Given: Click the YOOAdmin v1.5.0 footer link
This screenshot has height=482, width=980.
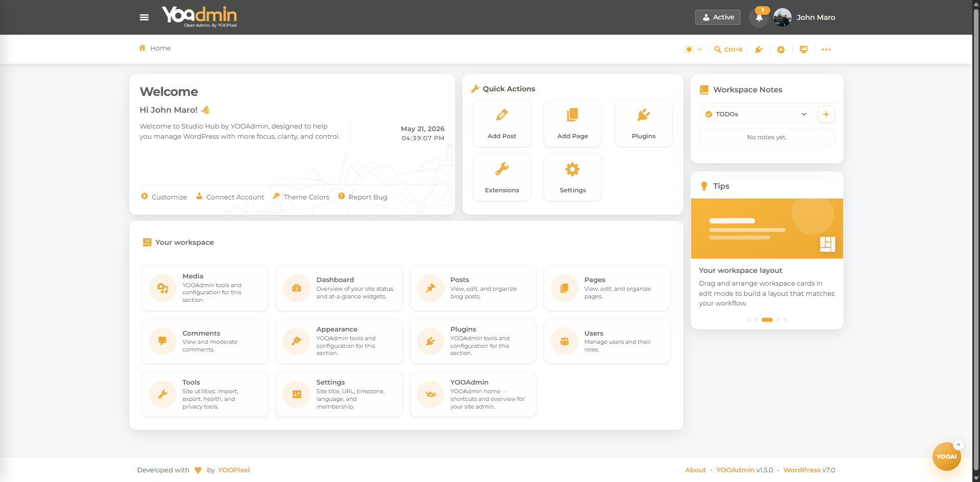Looking at the screenshot, I should pyautogui.click(x=744, y=470).
